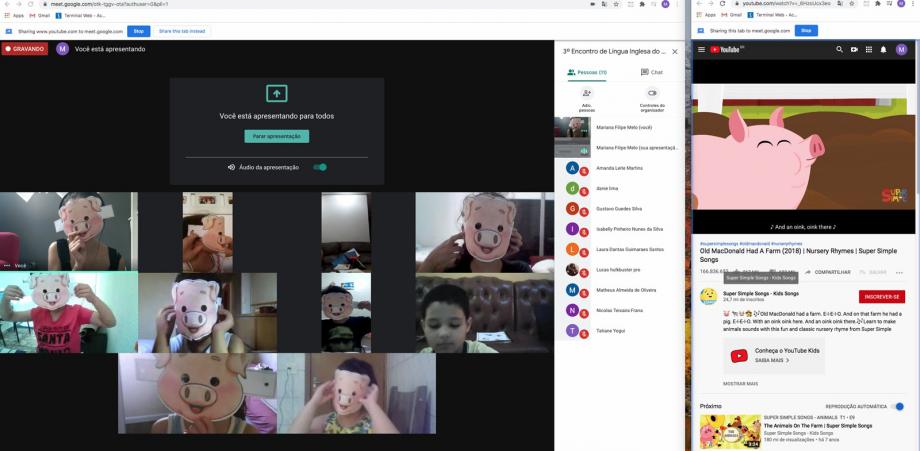The image size is (920, 451).
Task: Open the YouTube account avatar M
Action: tap(901, 50)
